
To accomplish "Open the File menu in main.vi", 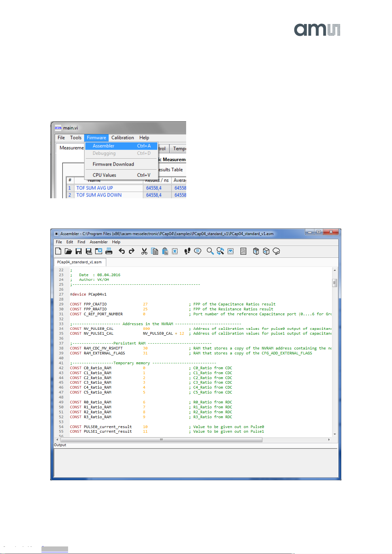I will click(x=61, y=138).
